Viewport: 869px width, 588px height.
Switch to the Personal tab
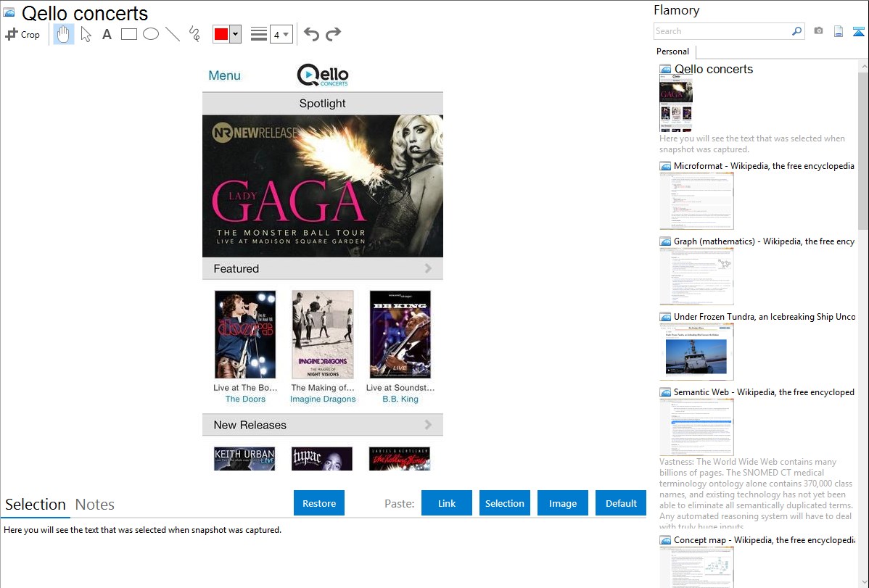[x=673, y=51]
